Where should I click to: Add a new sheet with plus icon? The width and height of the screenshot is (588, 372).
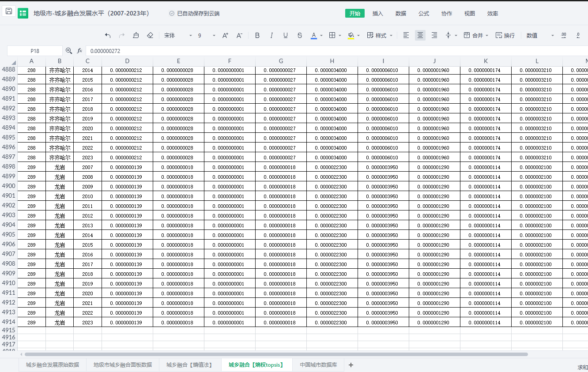351,365
